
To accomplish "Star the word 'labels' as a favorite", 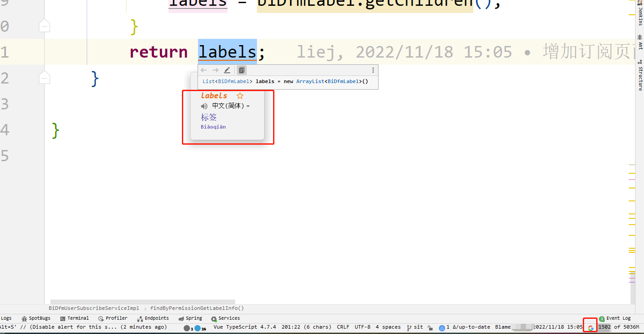I will (x=240, y=96).
